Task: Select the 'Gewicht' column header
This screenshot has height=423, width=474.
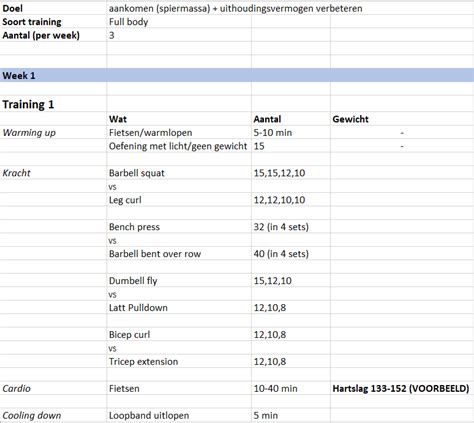Action: [402, 119]
